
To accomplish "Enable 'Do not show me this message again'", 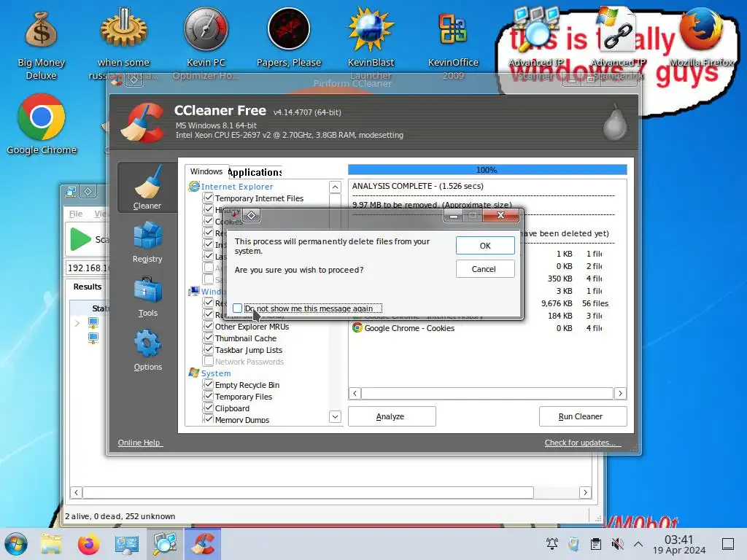I will [x=237, y=308].
